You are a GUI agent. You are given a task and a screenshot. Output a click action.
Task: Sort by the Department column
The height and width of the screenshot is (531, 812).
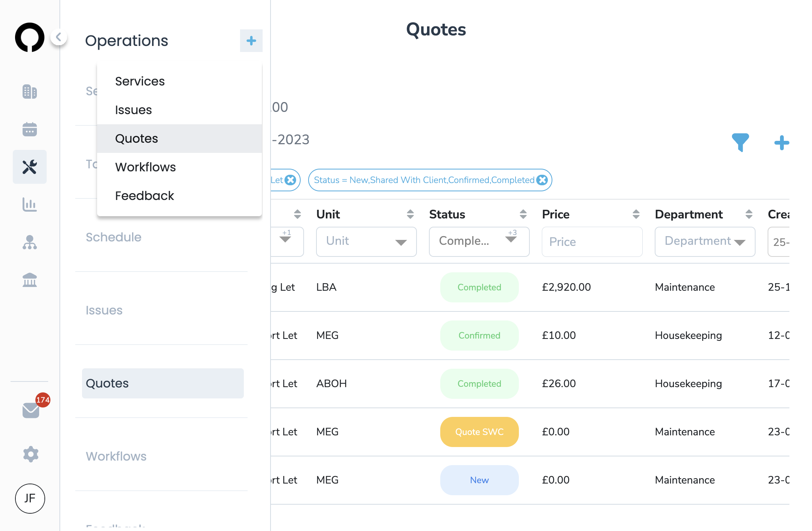[x=749, y=214]
